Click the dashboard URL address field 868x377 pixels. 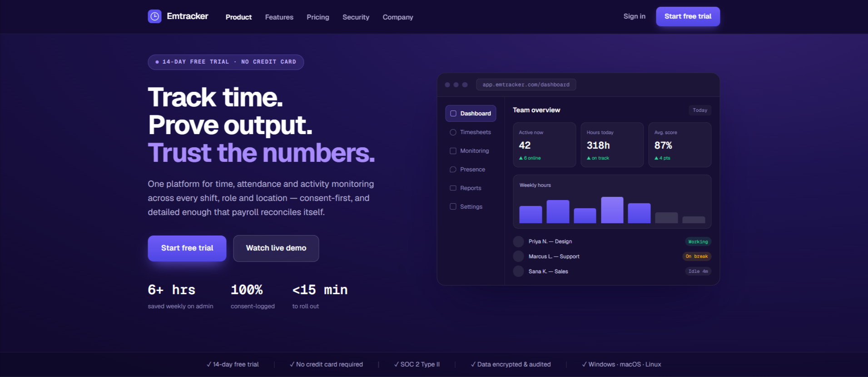(526, 85)
